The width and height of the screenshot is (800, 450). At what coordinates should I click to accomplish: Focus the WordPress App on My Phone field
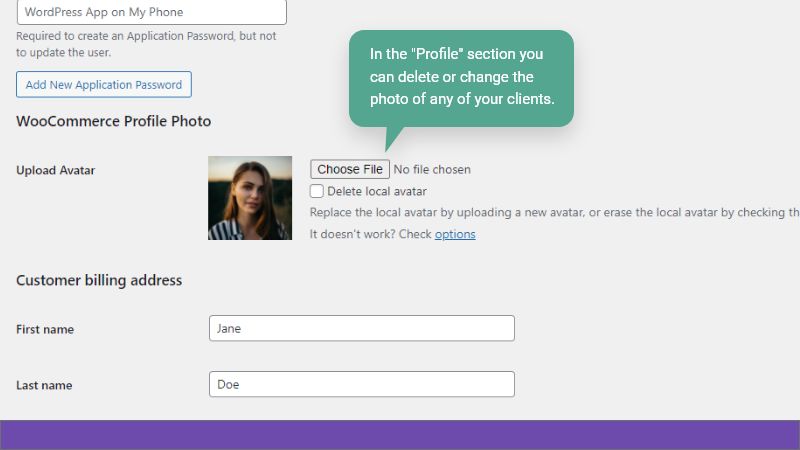[x=152, y=12]
